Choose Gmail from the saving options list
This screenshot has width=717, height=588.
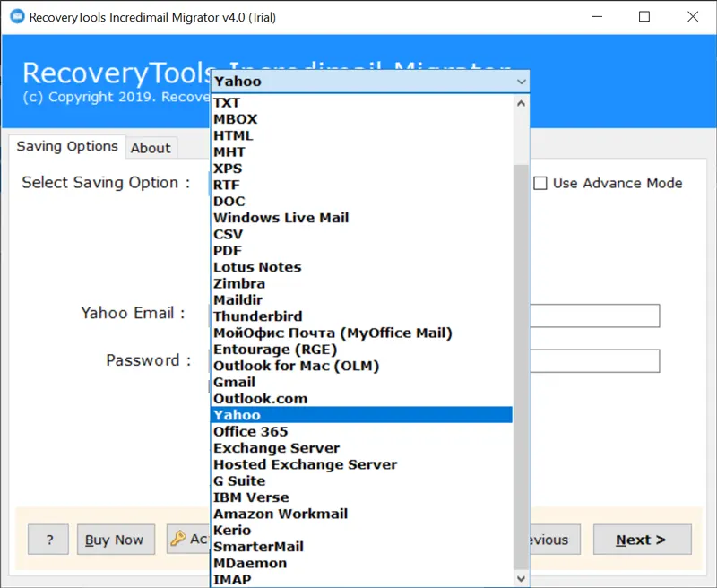(x=234, y=383)
